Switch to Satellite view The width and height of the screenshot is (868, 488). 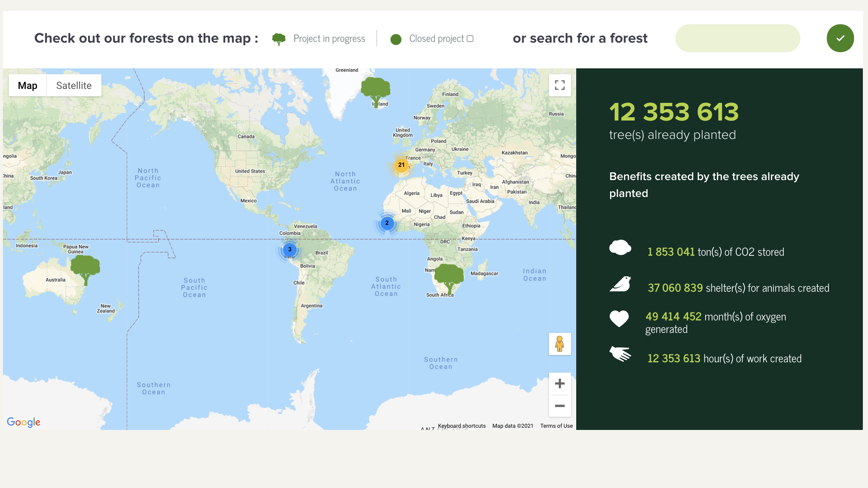74,85
